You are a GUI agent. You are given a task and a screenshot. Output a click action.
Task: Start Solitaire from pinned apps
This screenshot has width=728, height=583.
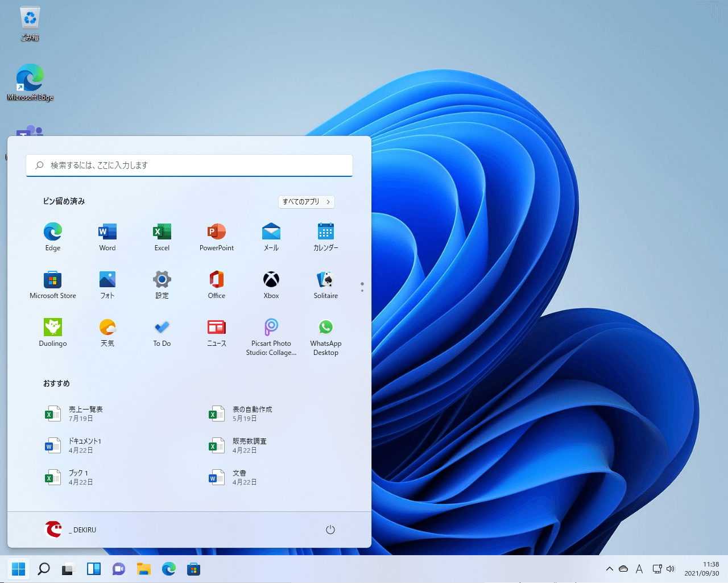(326, 284)
